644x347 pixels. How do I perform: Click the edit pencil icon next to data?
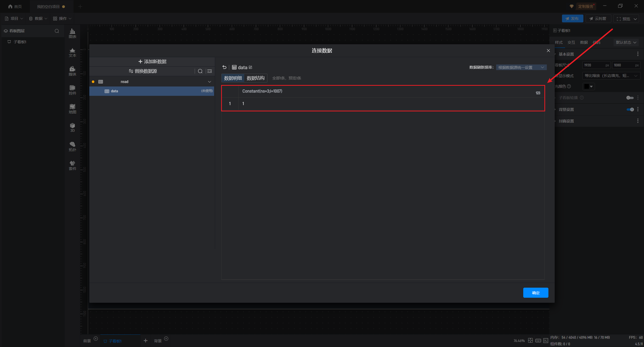click(x=251, y=67)
